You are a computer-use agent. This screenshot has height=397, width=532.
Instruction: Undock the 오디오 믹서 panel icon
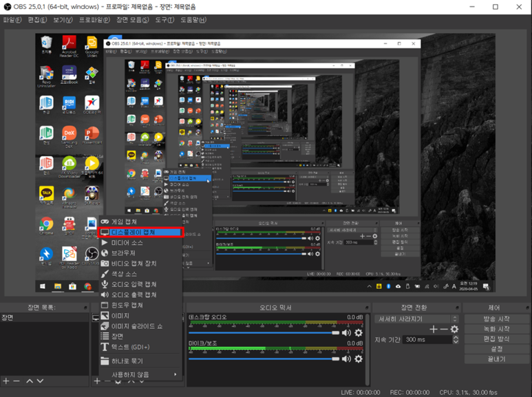[x=367, y=308]
